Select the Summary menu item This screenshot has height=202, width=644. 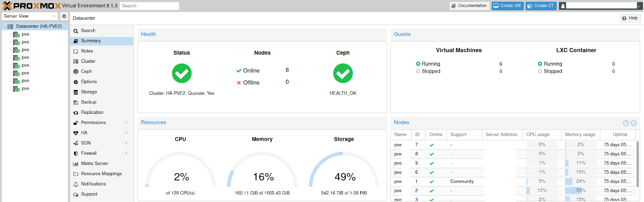click(91, 41)
